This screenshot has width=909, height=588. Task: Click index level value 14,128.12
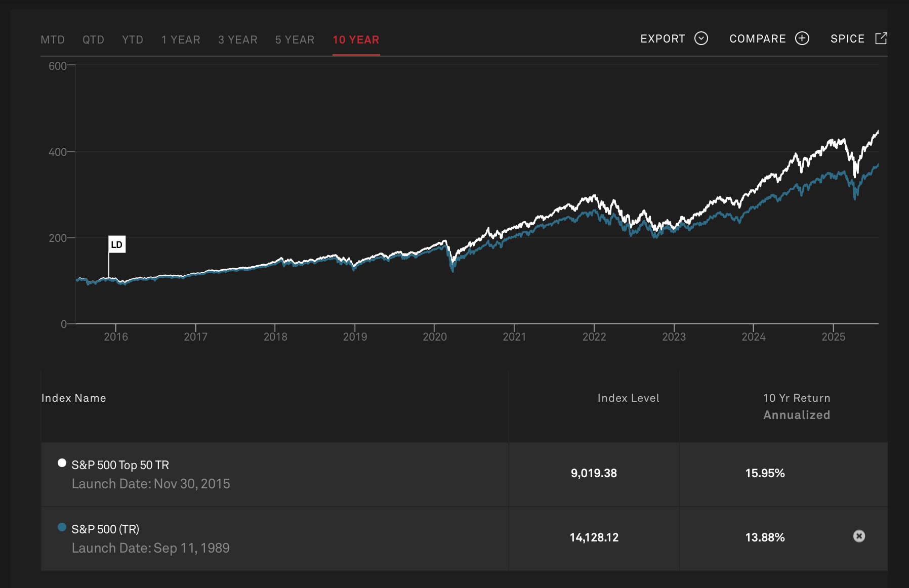tap(594, 537)
